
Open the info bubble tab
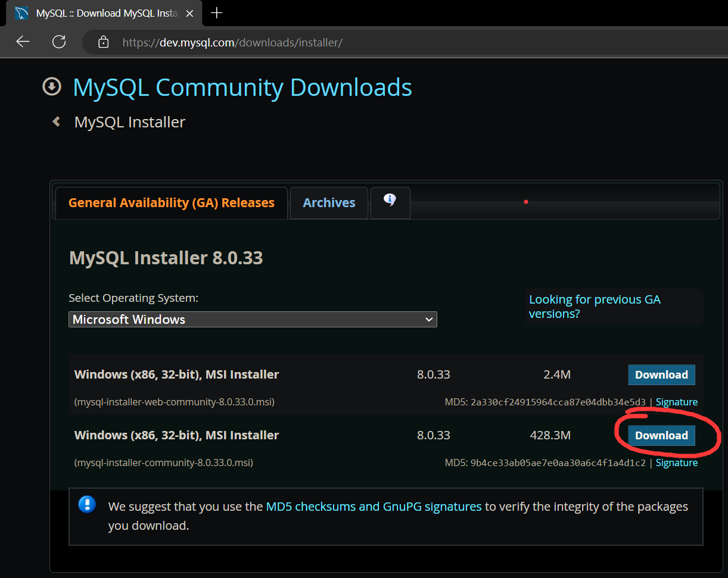pos(390,202)
